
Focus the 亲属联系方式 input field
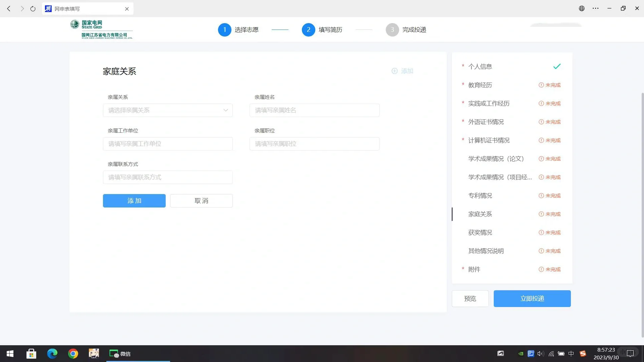coord(168,177)
